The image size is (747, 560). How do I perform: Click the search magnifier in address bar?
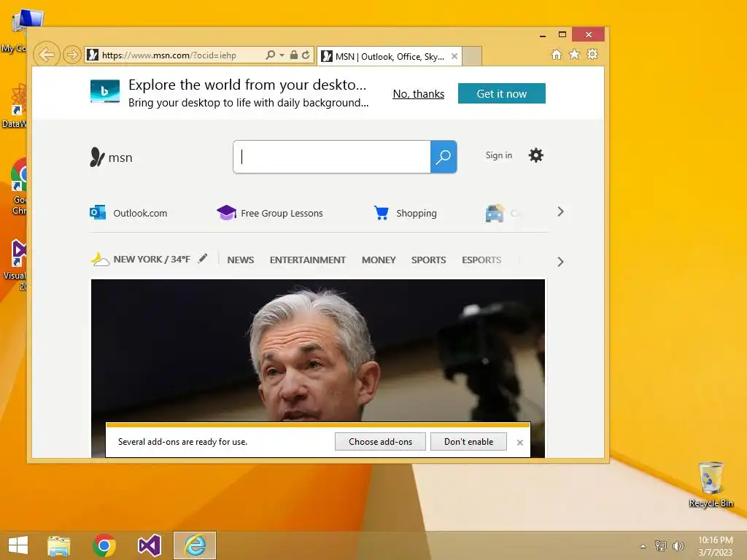click(x=270, y=55)
